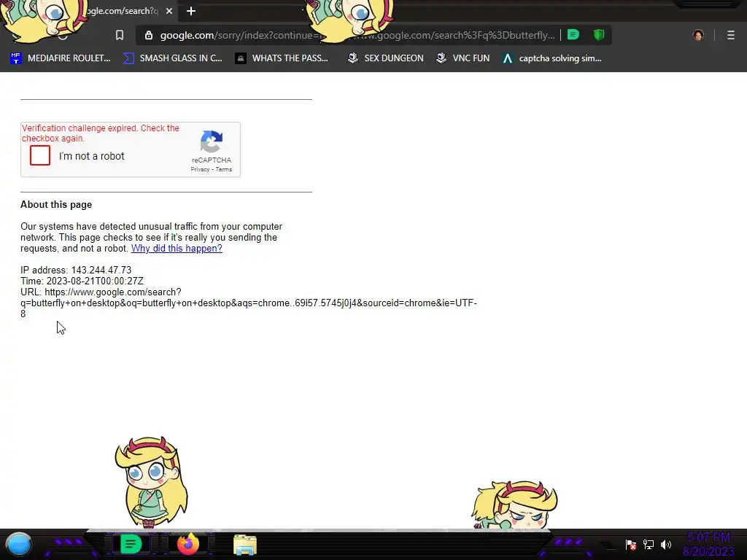Open the green chat app in taskbar
Screen dimensions: 747x560
(x=131, y=544)
